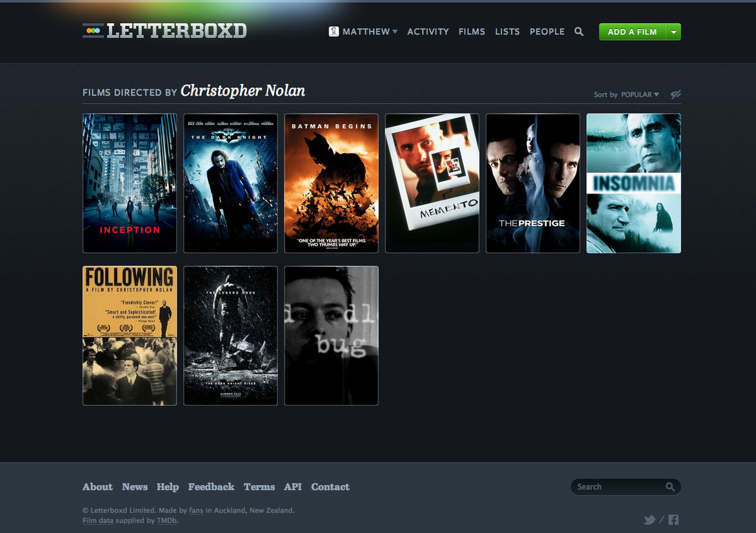Follow the TMDb footer link
This screenshot has height=533, width=756.
[167, 521]
